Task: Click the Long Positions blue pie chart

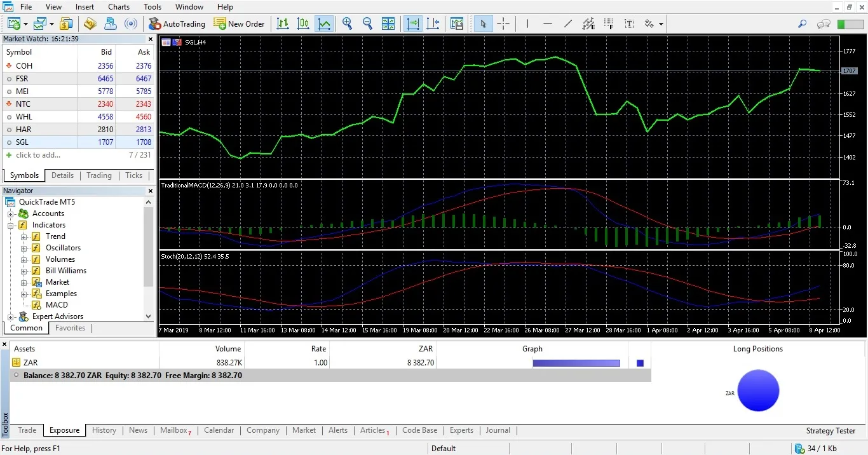Action: pos(758,390)
